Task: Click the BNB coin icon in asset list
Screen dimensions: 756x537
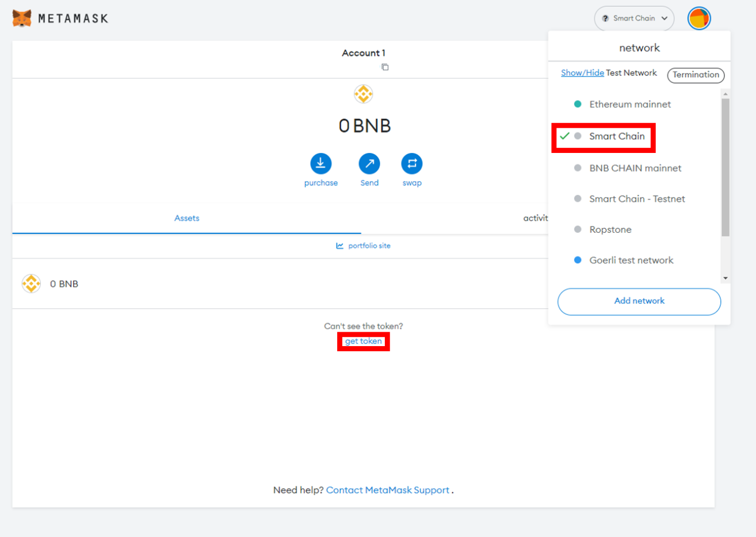Action: [31, 283]
